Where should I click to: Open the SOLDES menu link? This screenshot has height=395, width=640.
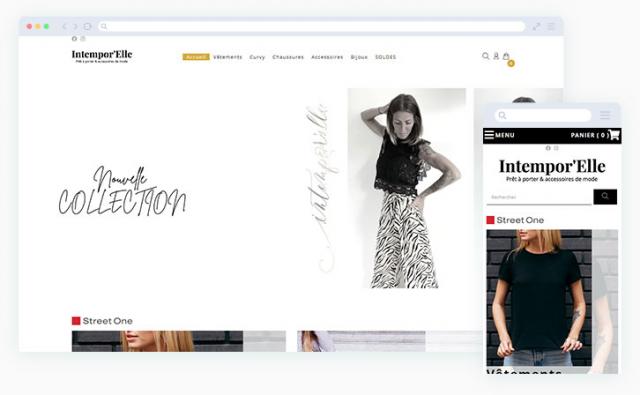[x=386, y=57]
